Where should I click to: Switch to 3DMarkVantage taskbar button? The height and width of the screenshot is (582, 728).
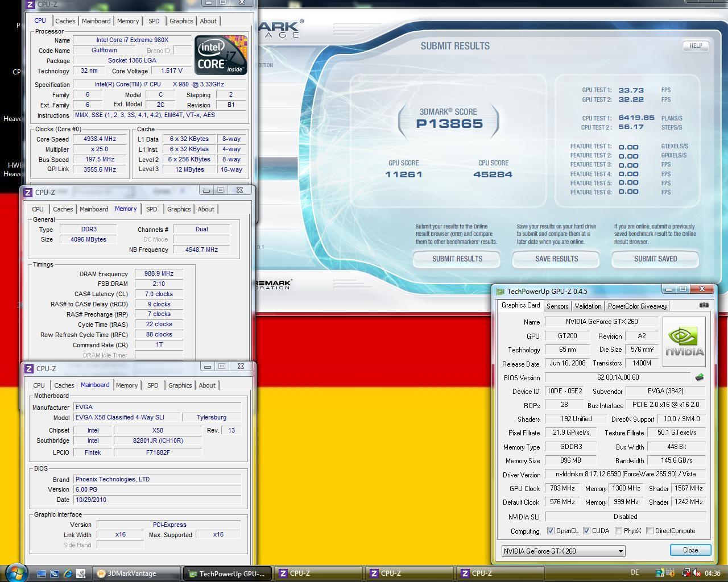pyautogui.click(x=136, y=573)
